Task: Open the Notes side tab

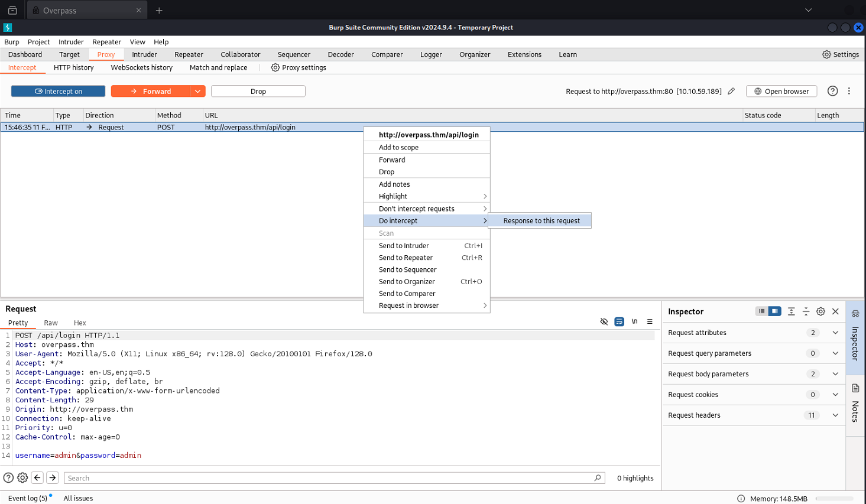Action: coord(855,405)
